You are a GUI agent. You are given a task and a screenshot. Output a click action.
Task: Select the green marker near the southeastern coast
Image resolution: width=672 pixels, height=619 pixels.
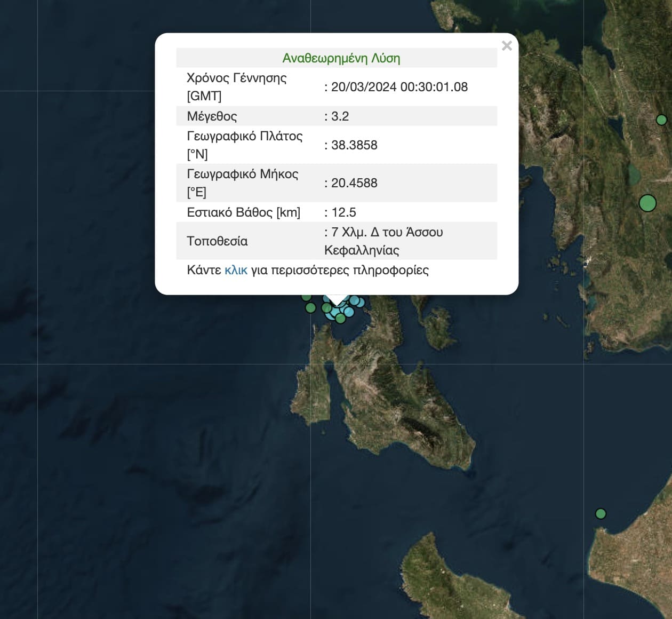[x=601, y=514]
